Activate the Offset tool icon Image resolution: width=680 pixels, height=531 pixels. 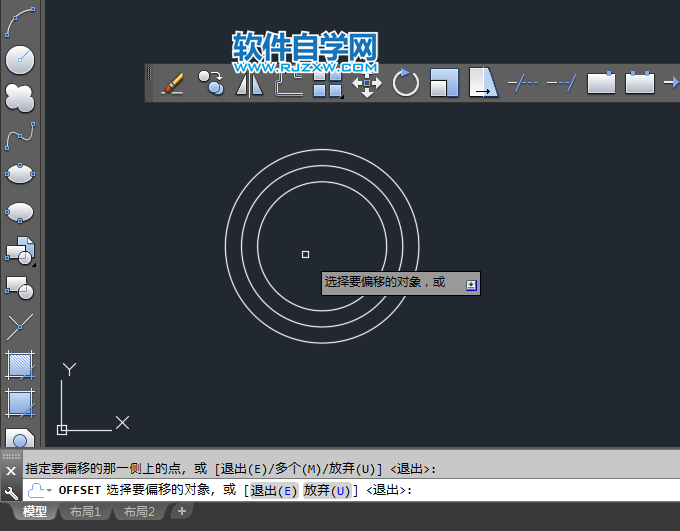(x=288, y=83)
